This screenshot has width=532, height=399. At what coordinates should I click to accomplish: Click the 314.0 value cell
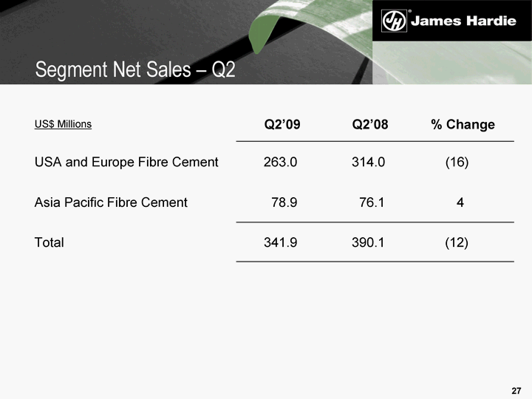pos(368,162)
